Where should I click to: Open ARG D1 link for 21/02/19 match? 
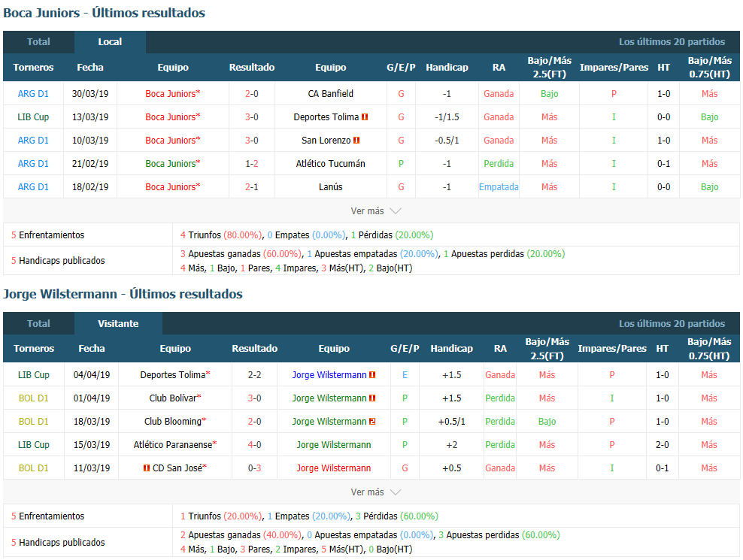pos(33,163)
